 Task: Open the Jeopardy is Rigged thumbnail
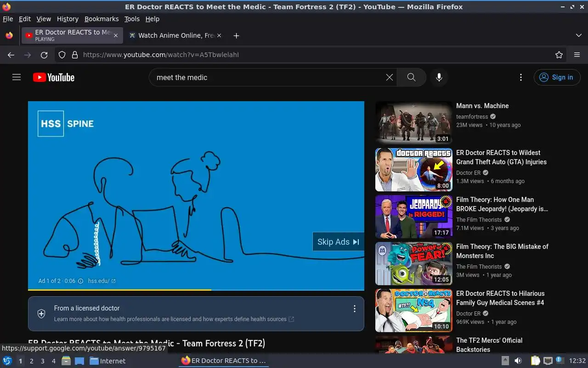[x=414, y=217]
